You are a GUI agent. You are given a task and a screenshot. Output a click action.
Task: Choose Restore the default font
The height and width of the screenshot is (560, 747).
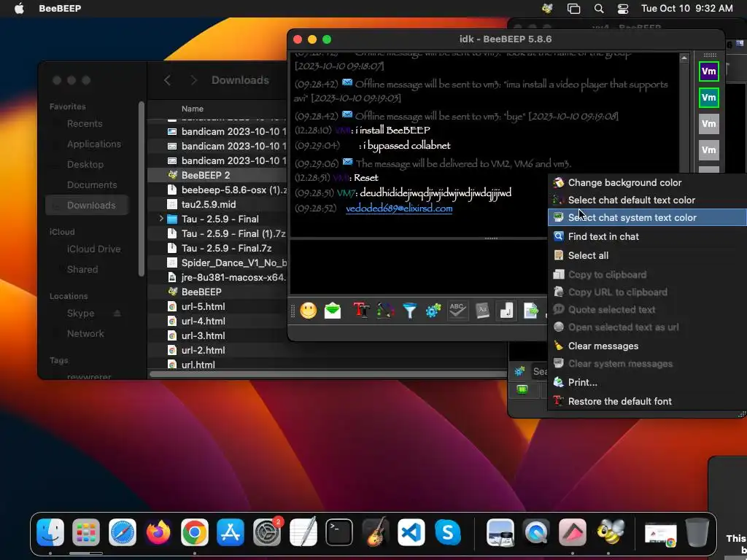pyautogui.click(x=620, y=402)
